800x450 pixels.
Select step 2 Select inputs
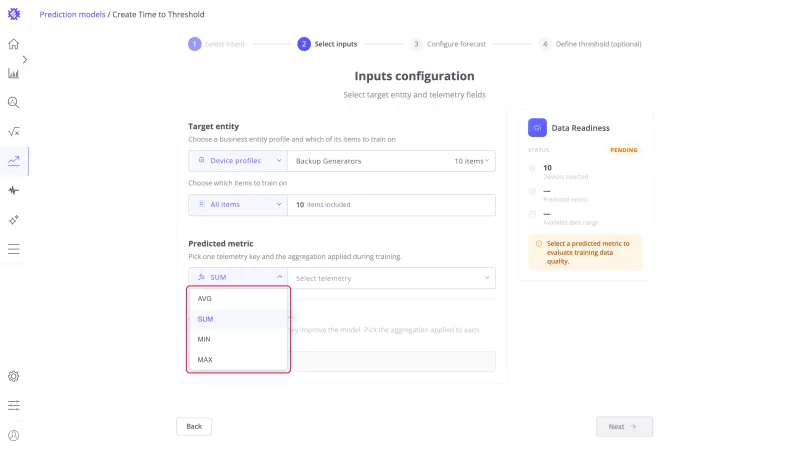328,44
